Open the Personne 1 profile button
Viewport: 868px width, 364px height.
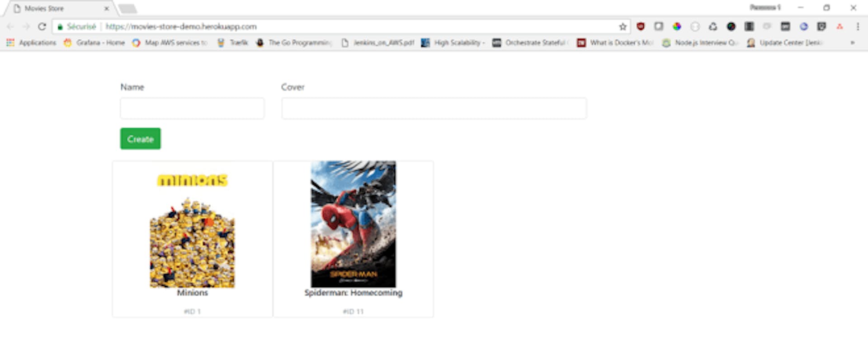[765, 8]
